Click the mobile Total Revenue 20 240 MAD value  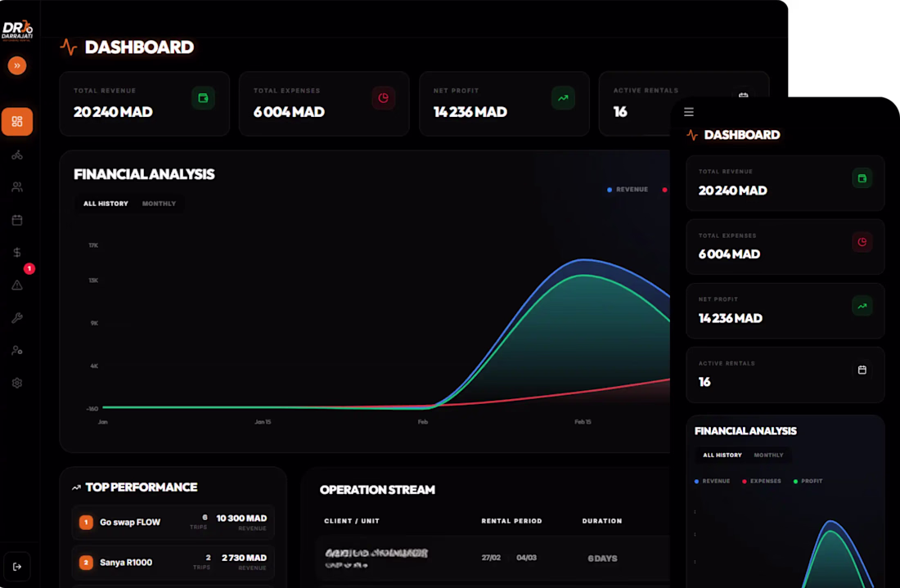(x=733, y=191)
